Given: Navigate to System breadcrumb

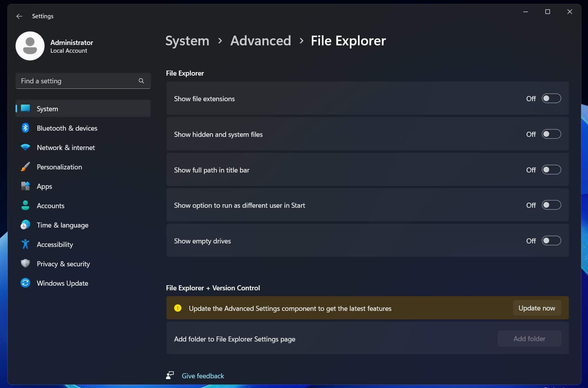Looking at the screenshot, I should pos(187,41).
